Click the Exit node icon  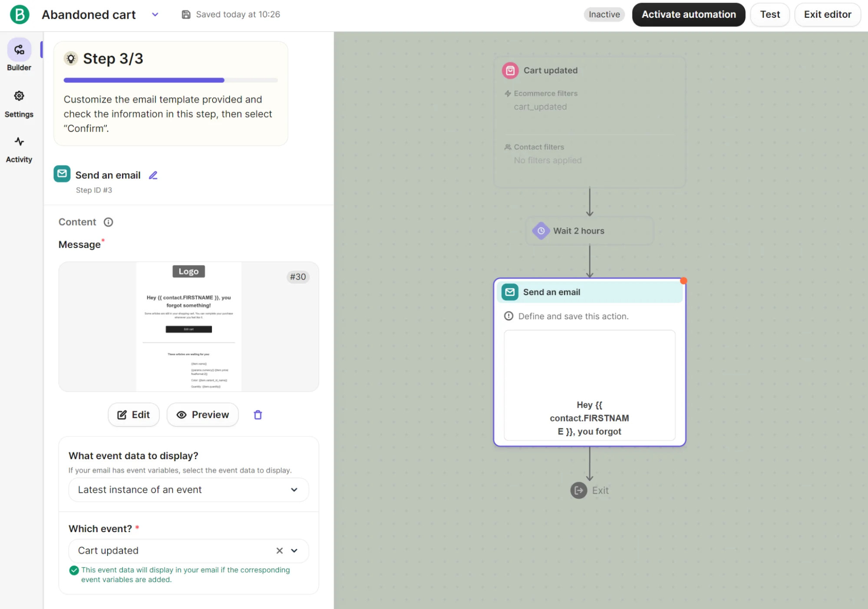pyautogui.click(x=578, y=490)
